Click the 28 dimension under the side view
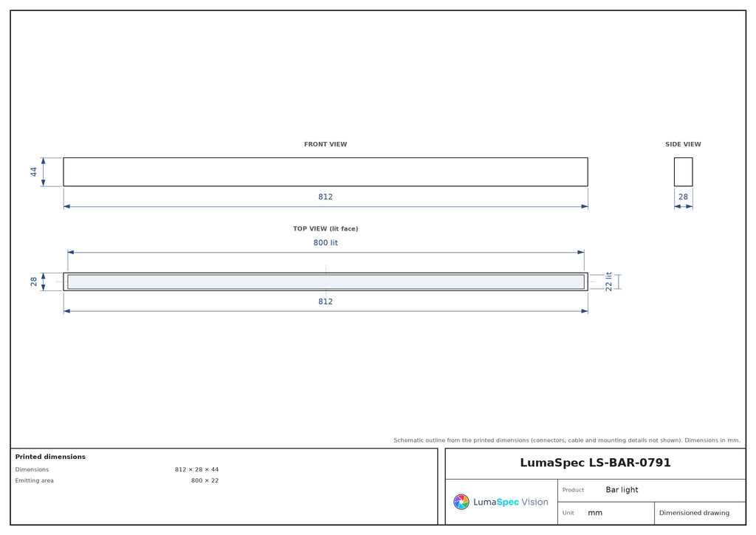The height and width of the screenshot is (535, 756). point(683,197)
